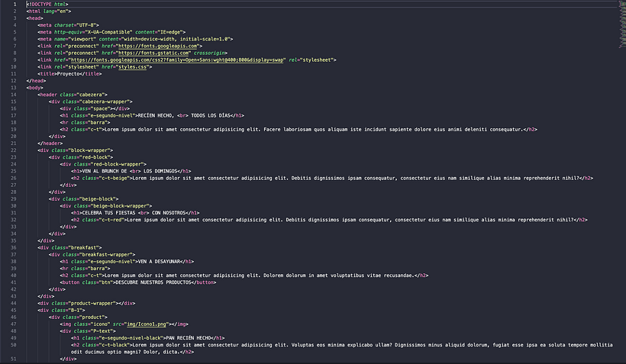
Task: Click the title text "Proyecto"
Action: click(68, 74)
